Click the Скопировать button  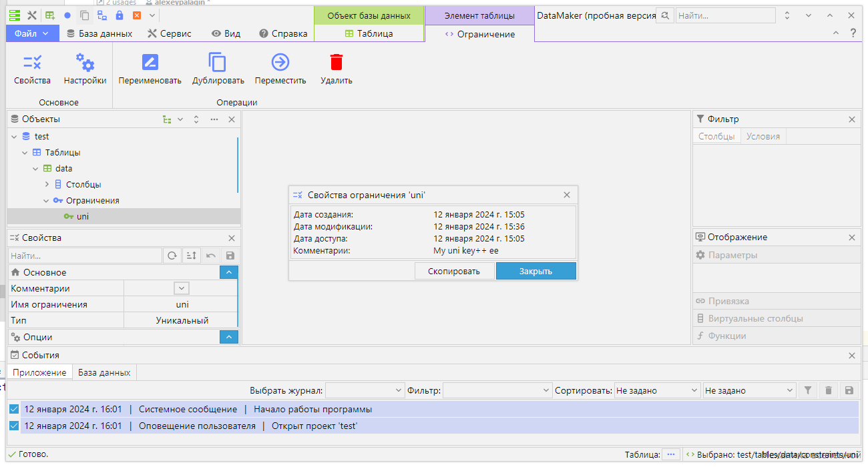click(454, 271)
